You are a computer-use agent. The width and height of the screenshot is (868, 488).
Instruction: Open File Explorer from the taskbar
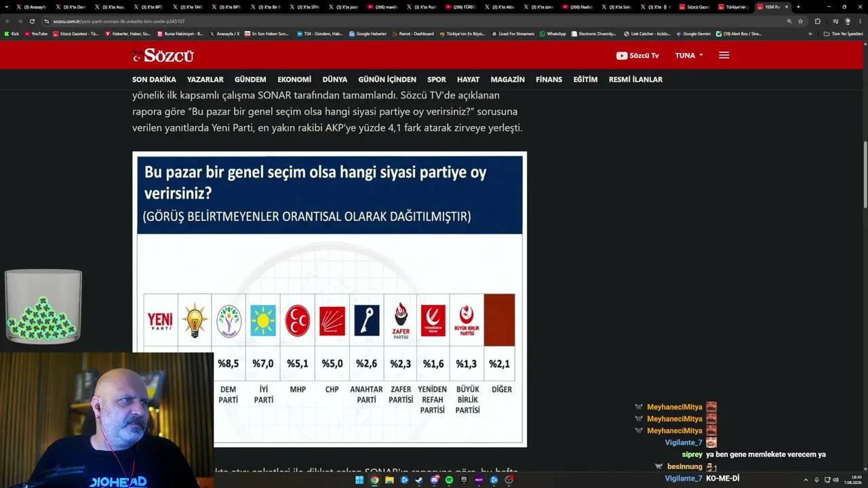click(389, 480)
